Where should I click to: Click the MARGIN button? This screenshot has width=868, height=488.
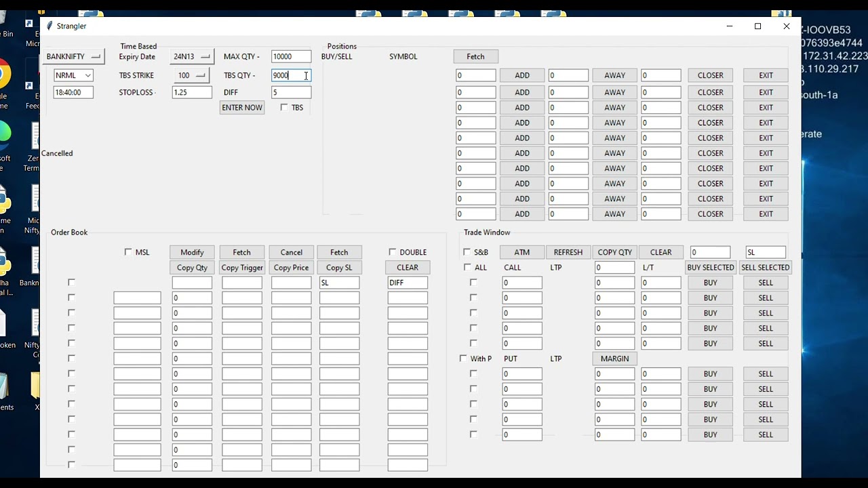[615, 359]
